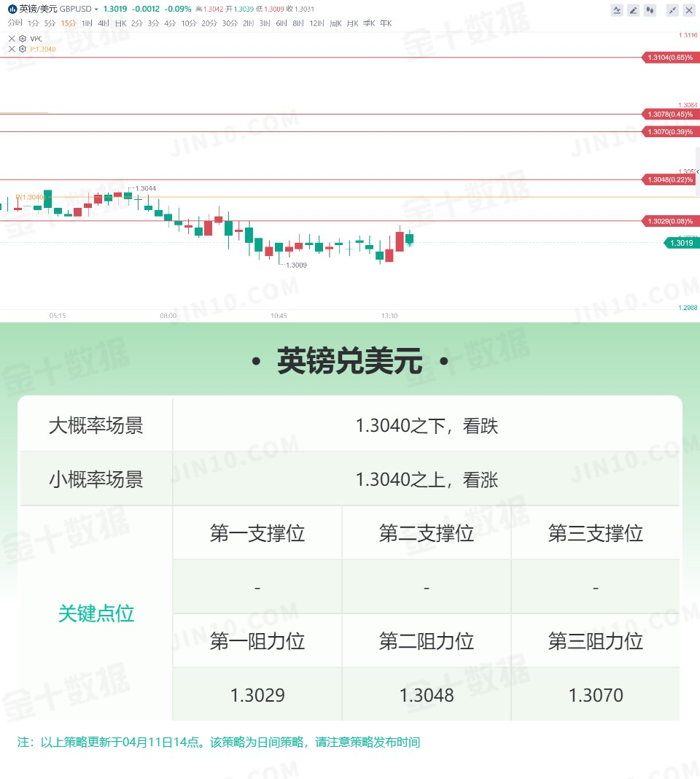The width and height of the screenshot is (700, 779).
Task: Open P:1.3040 indicator settings gear
Action: tap(23, 49)
